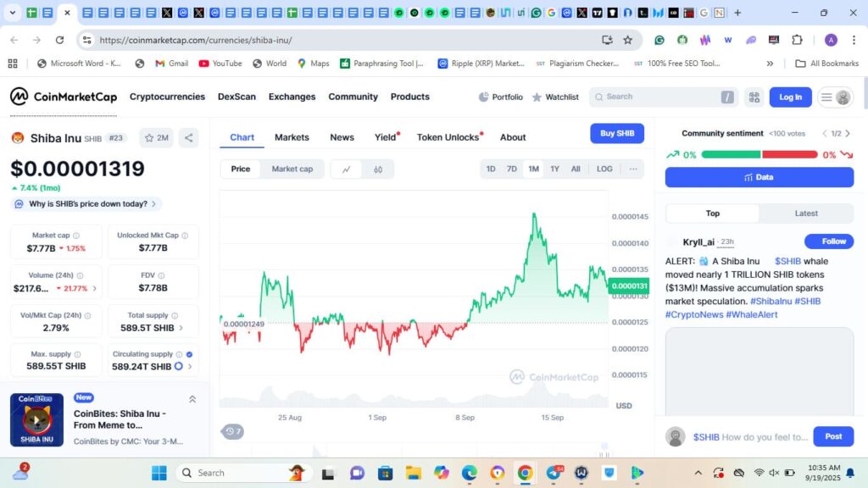Show hidden system tray icons
868x488 pixels.
(698, 473)
